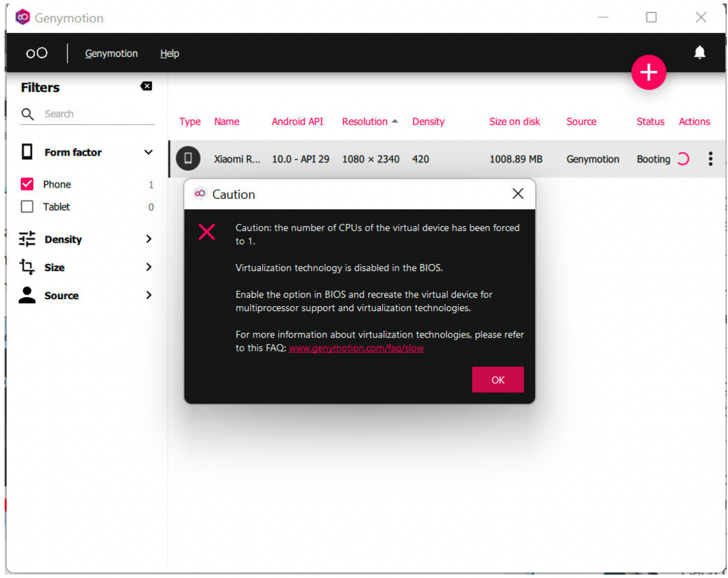Click the Actions column header
This screenshot has width=728, height=578.
pyautogui.click(x=694, y=122)
